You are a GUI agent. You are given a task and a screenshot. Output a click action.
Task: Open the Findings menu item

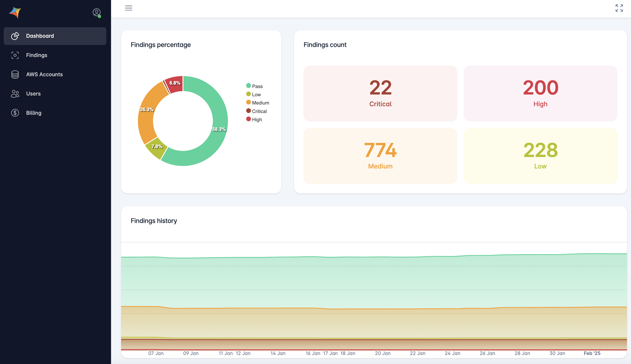point(37,55)
